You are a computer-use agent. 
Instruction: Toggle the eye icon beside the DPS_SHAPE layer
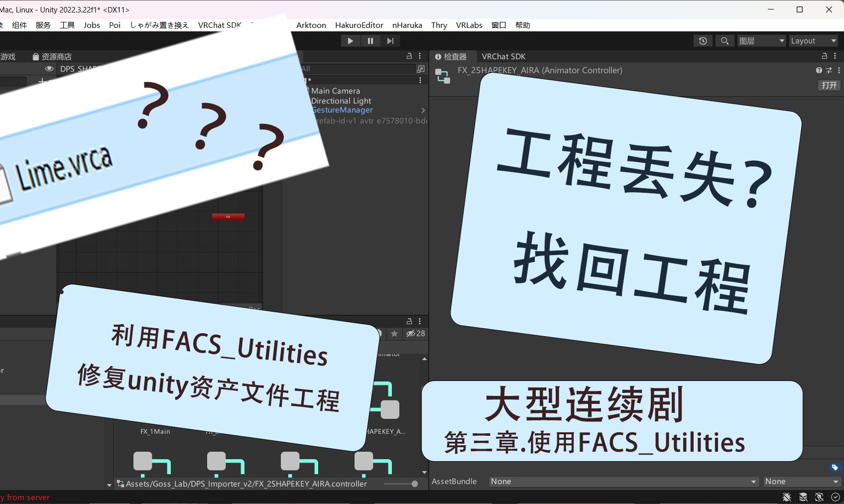click(x=49, y=69)
